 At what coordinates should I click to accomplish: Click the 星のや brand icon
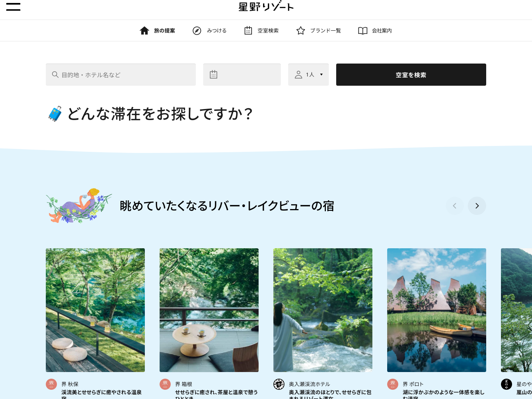[x=507, y=384]
